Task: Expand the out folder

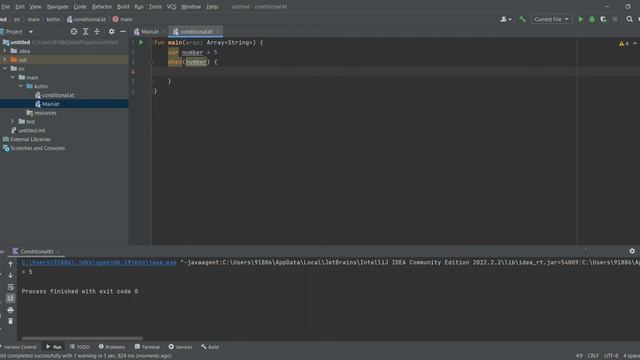Action: tap(5, 60)
